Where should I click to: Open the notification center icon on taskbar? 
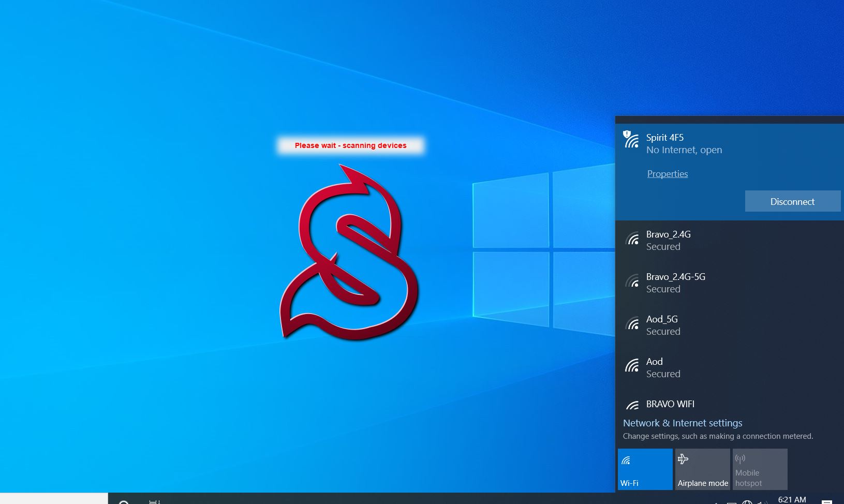click(x=826, y=501)
